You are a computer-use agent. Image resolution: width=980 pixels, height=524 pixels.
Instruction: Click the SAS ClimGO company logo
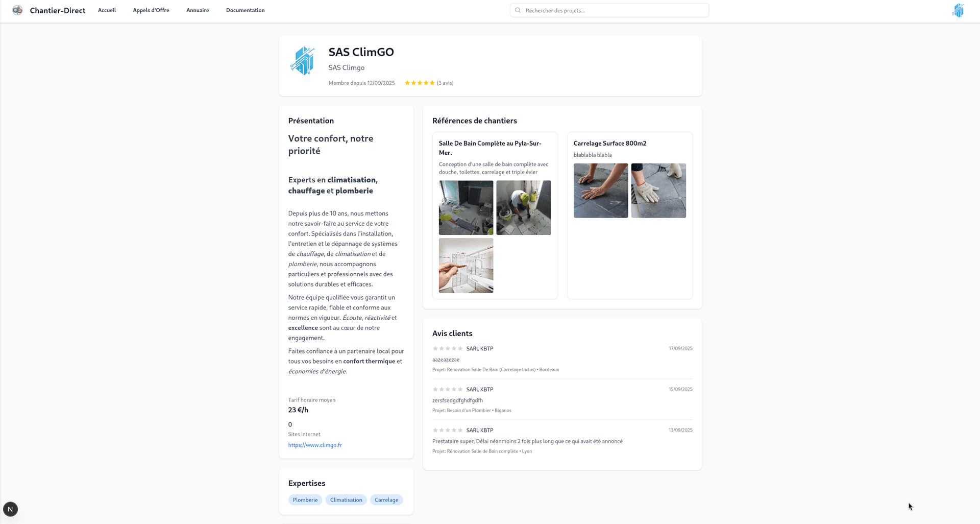click(x=303, y=61)
